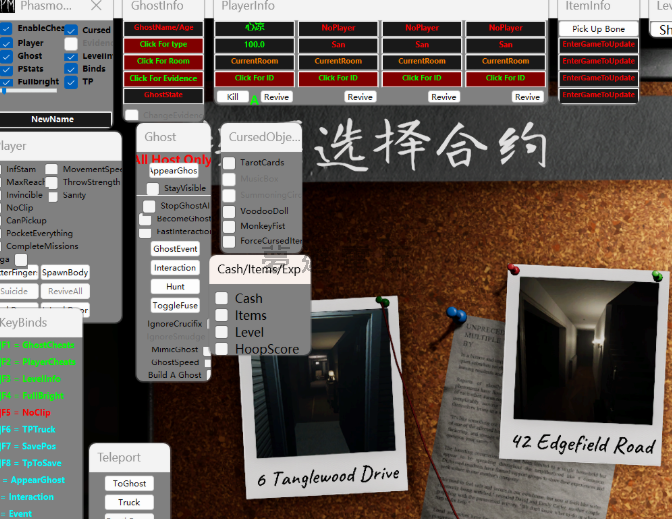Click the AppearGhost button in Ghost panel
This screenshot has width=672, height=519.
[x=174, y=171]
